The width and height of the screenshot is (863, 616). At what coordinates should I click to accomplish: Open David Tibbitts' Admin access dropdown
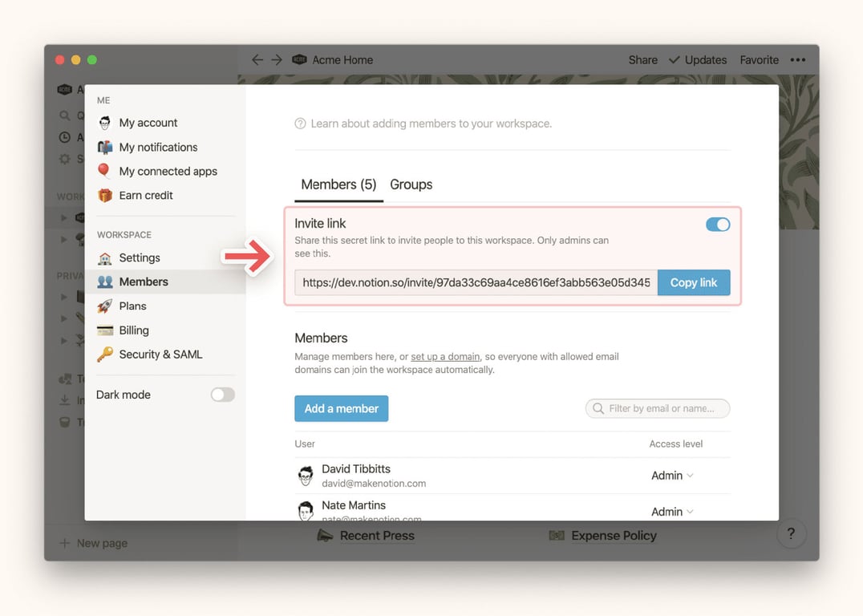click(x=672, y=476)
